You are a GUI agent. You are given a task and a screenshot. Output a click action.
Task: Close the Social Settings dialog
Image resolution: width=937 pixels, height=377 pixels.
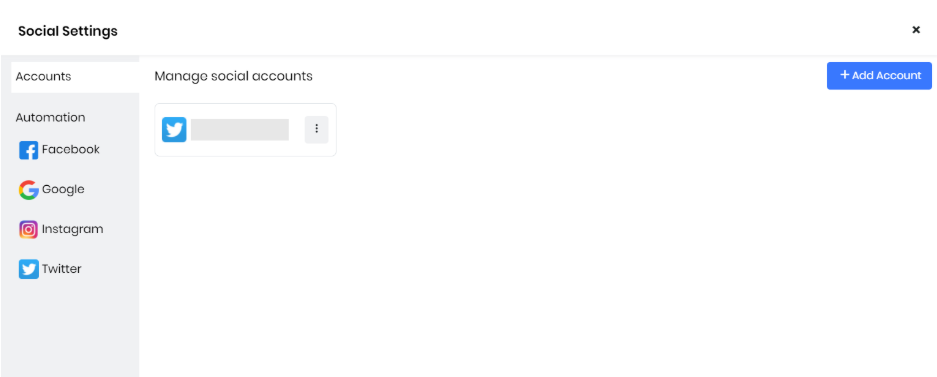click(915, 30)
